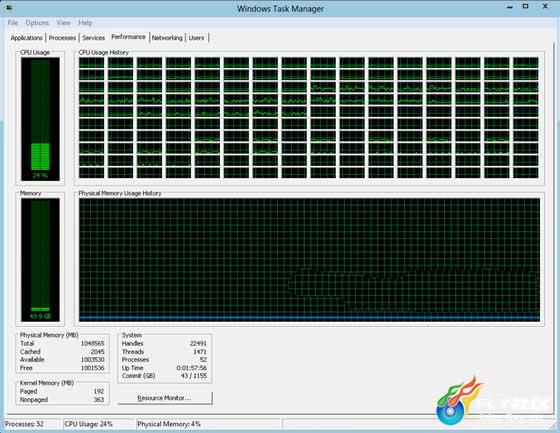Maximize the Task Manager window
This screenshot has height=433, width=560.
point(526,6)
